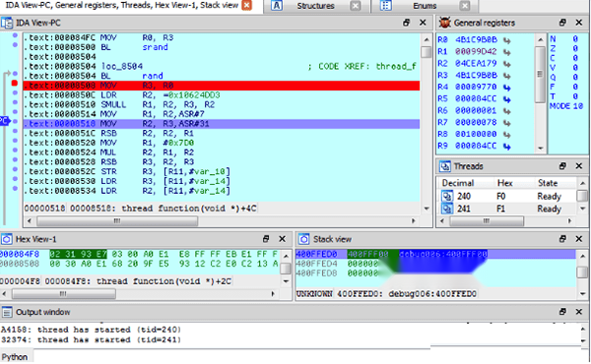Click scroll up arrow in General registers

[x=540, y=39]
